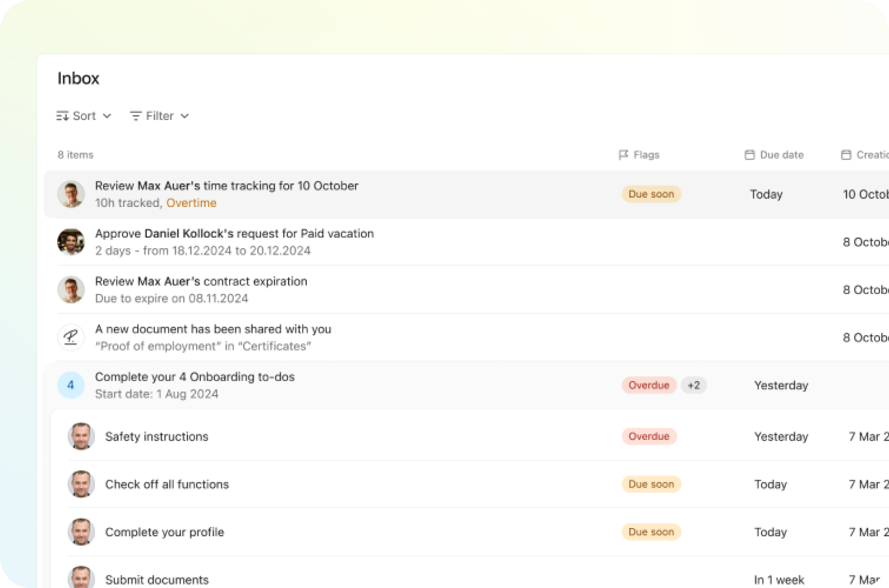Click Daniel Kollock's avatar

coord(71,242)
